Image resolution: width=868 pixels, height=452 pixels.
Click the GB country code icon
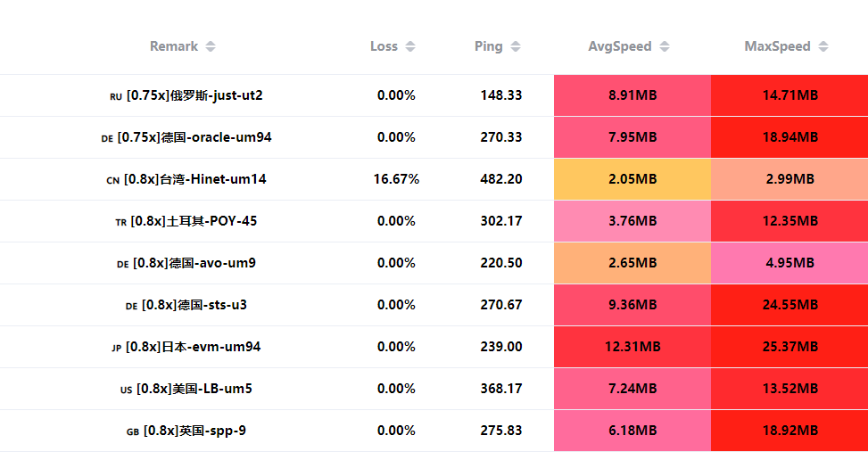(133, 431)
